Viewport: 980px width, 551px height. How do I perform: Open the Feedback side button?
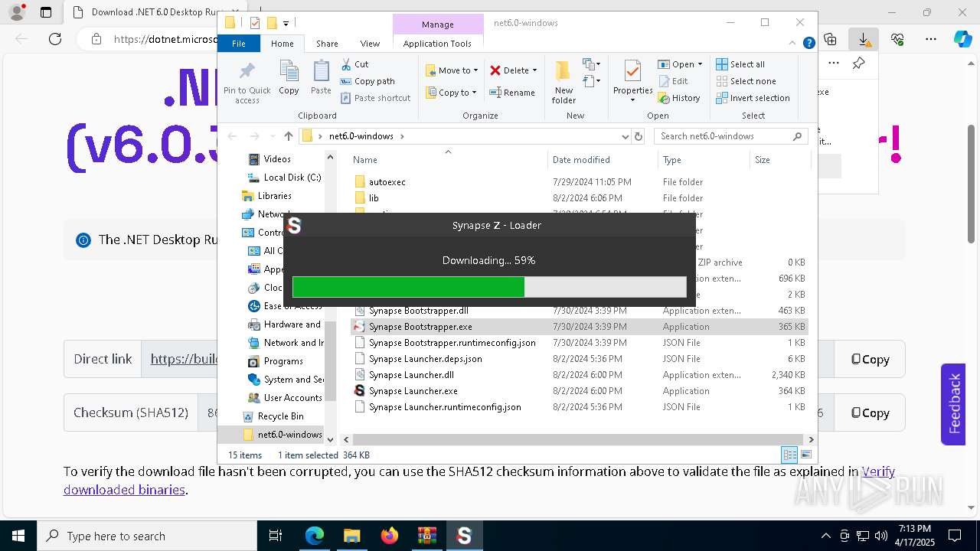pos(953,404)
